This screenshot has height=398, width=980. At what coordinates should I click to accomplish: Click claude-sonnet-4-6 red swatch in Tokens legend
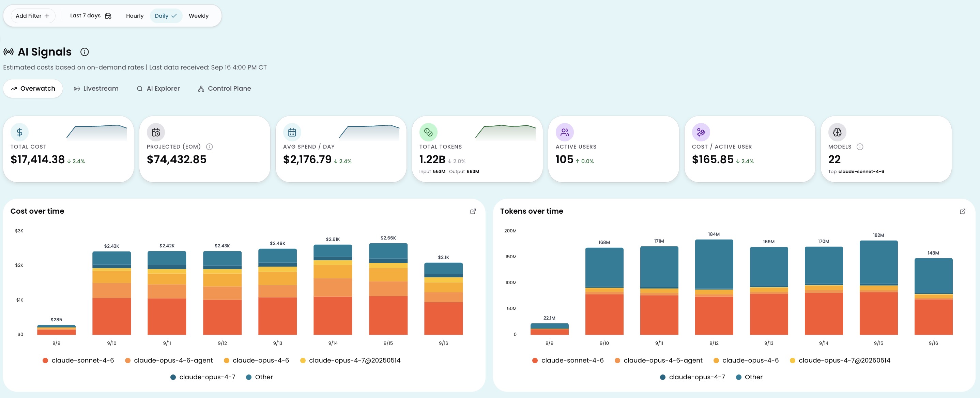click(x=535, y=361)
